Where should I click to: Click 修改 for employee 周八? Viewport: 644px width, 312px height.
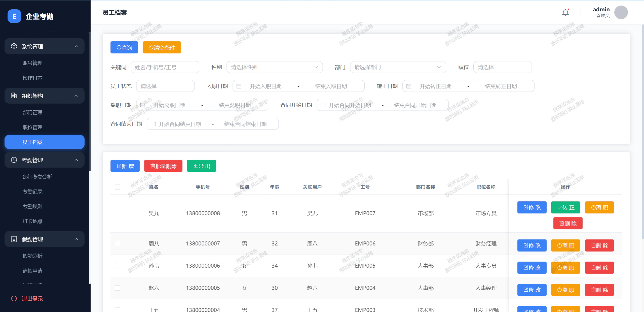(x=532, y=245)
